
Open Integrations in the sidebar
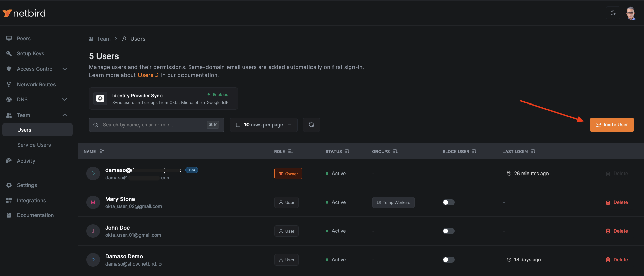pos(31,201)
